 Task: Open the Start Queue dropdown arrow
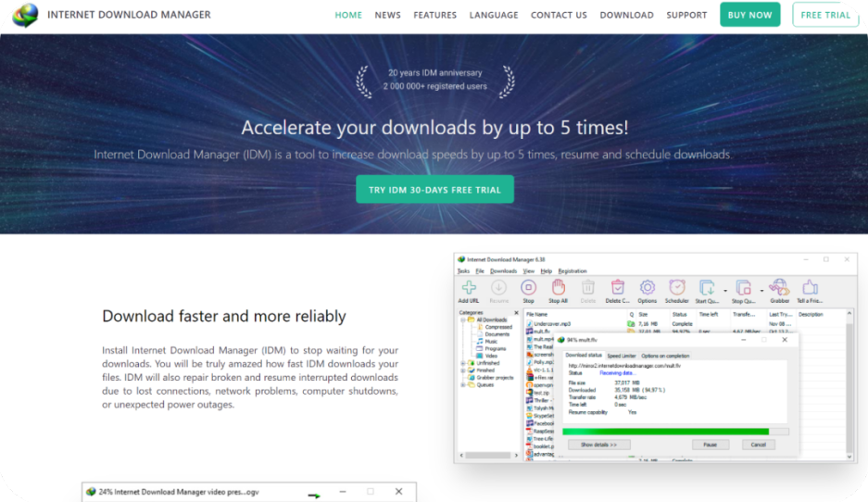click(x=725, y=291)
